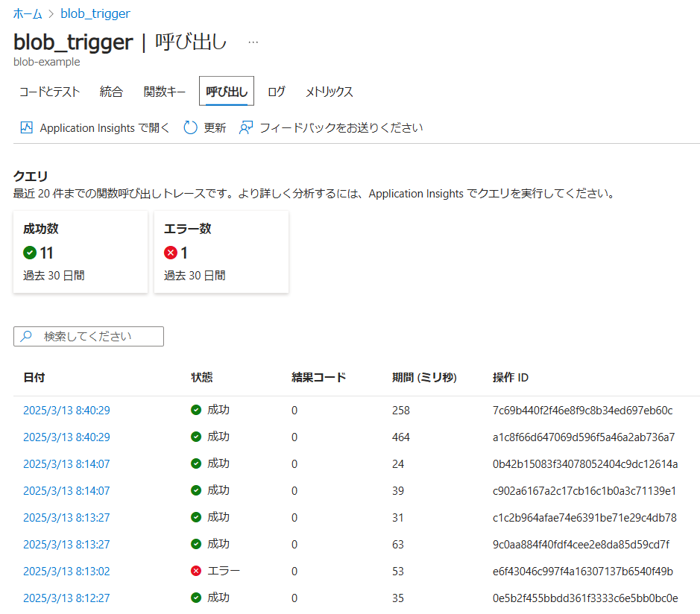Image resolution: width=700 pixels, height=614 pixels.
Task: Click the 状態 column header
Action: 202,377
